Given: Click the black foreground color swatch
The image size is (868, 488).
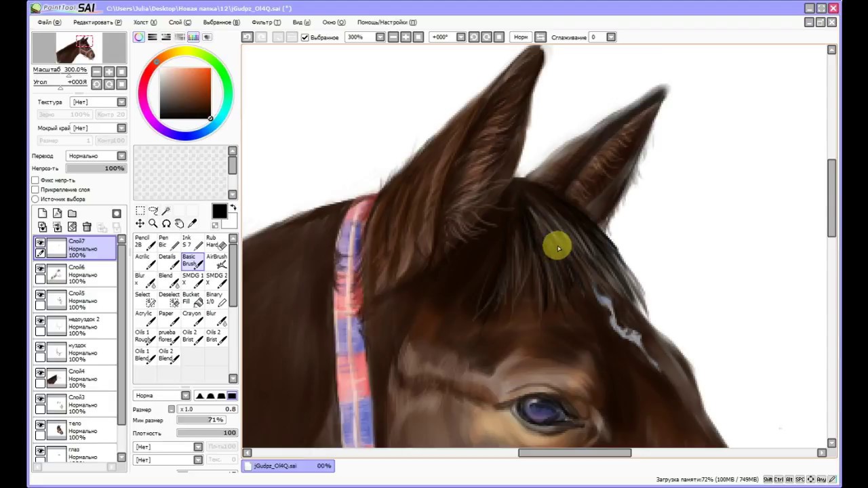Looking at the screenshot, I should pos(219,212).
